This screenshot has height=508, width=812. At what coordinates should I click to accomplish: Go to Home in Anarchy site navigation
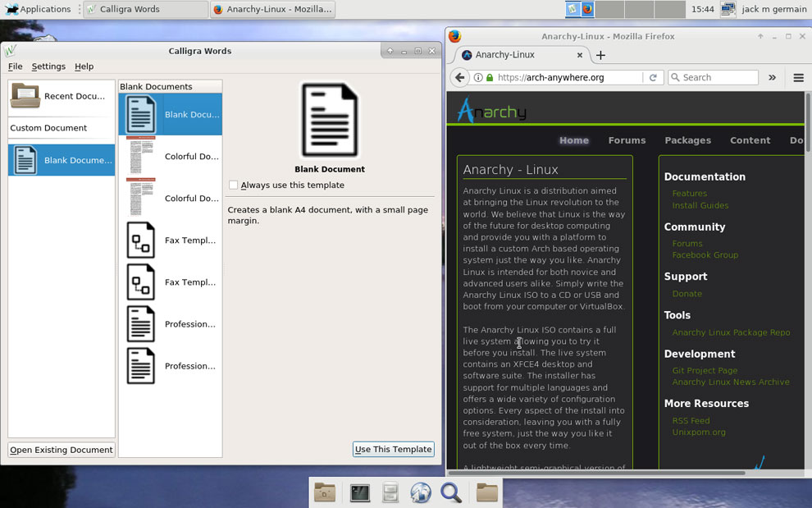[574, 140]
